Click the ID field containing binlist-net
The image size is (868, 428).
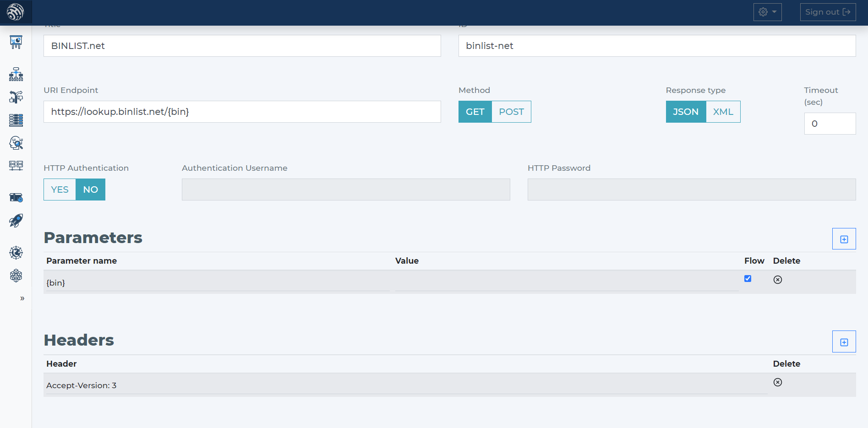point(657,46)
